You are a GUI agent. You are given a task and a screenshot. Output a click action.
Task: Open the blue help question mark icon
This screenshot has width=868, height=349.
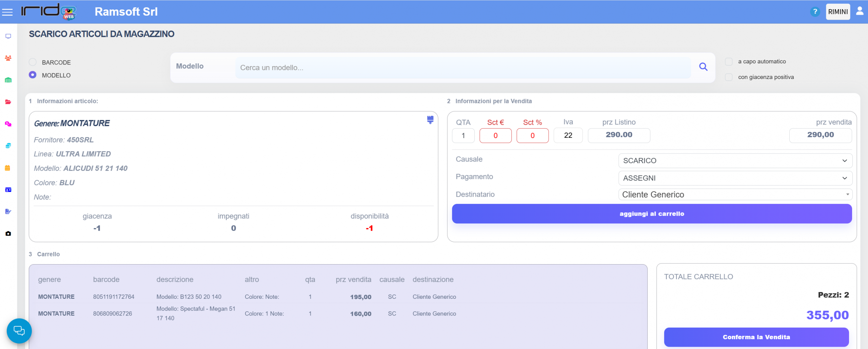point(815,12)
